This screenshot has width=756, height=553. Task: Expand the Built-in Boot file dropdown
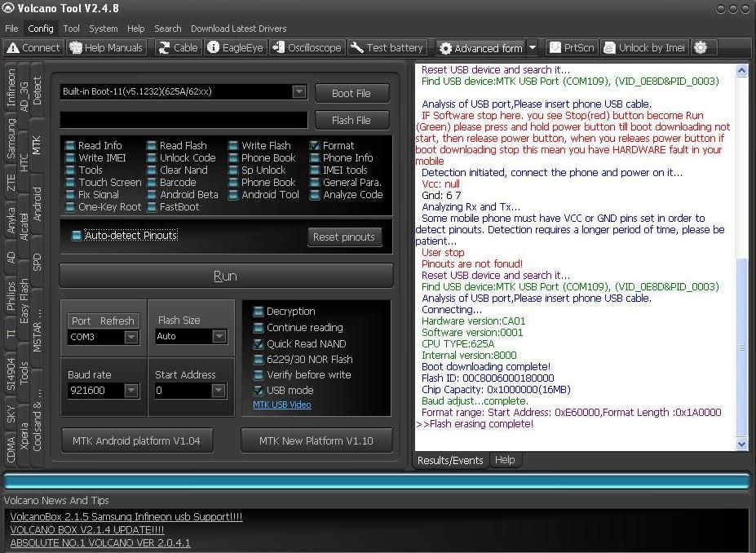pos(298,92)
